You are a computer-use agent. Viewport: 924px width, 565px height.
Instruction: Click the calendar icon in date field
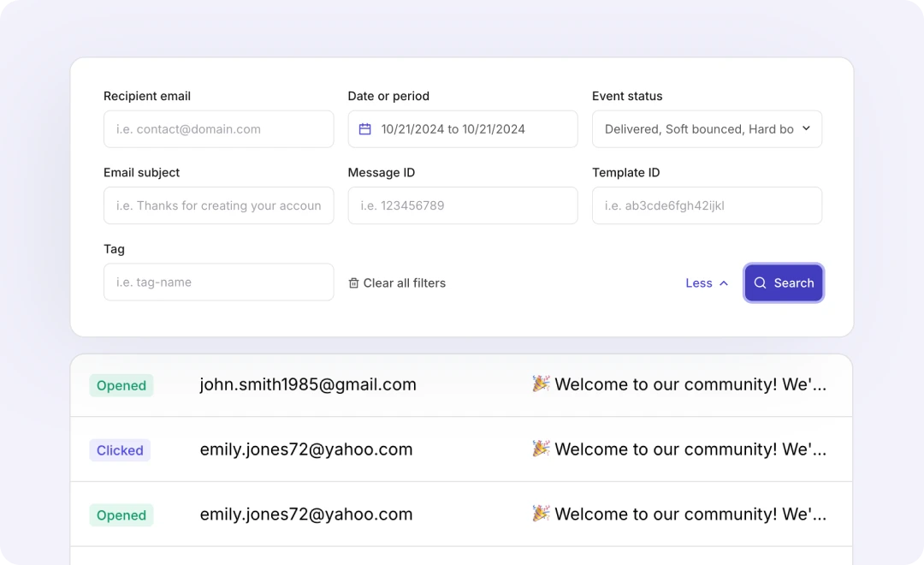365,129
